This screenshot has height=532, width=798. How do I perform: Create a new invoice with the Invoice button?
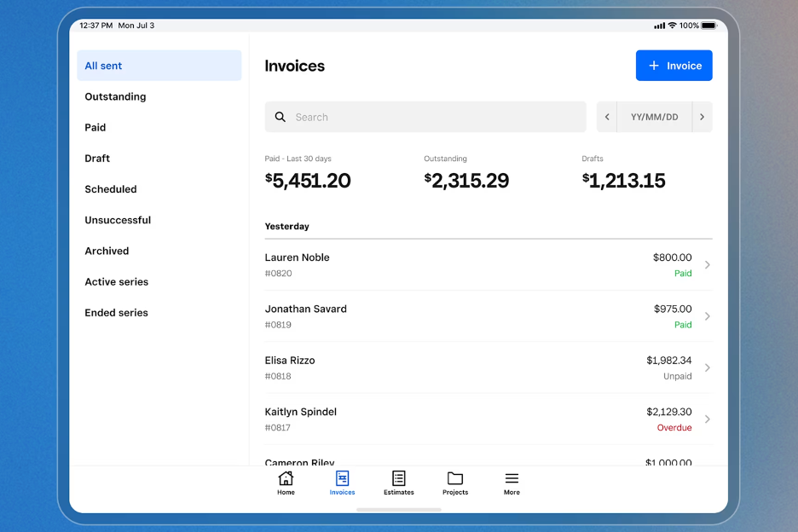(x=674, y=66)
